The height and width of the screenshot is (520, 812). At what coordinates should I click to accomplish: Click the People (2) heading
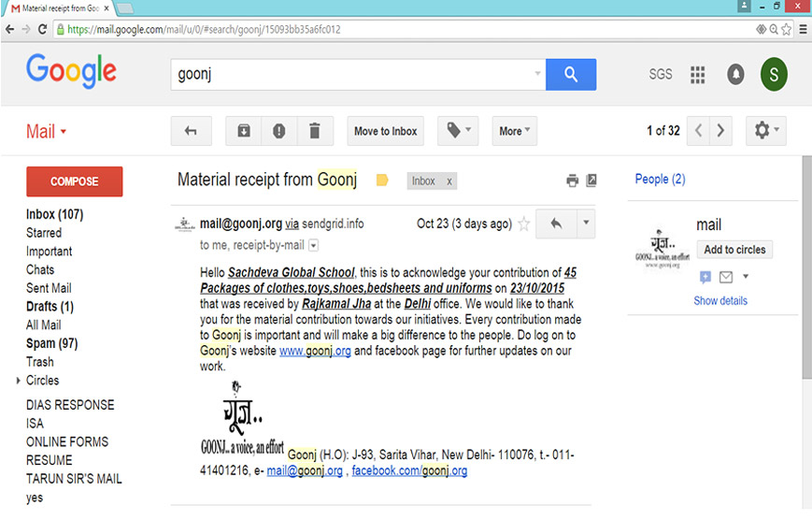click(x=661, y=180)
